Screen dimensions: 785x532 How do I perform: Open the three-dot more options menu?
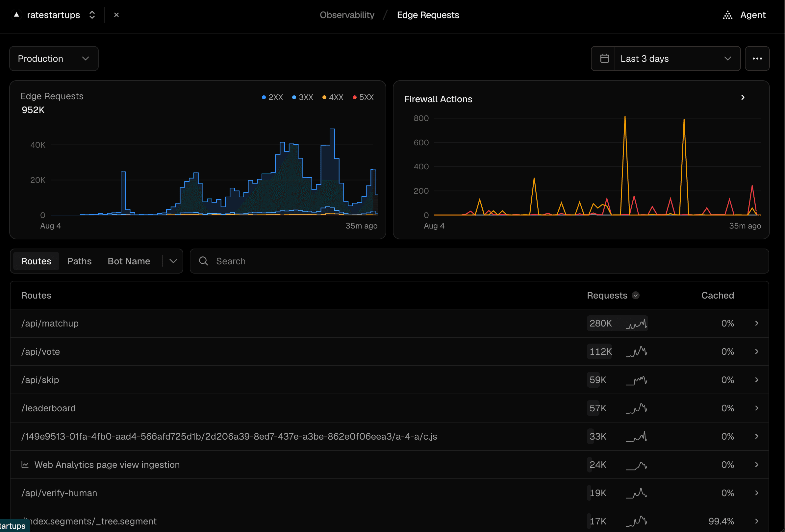coord(757,59)
